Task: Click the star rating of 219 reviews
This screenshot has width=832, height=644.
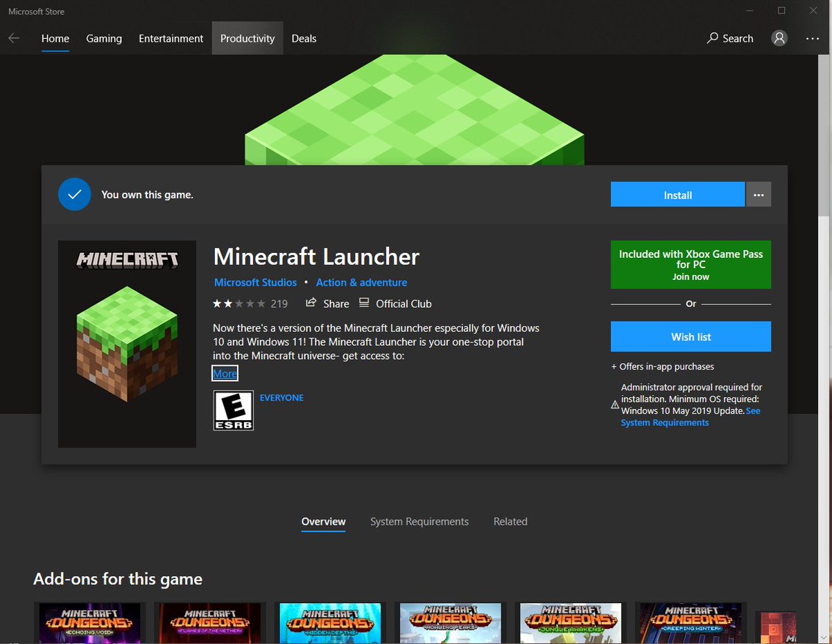Action: [x=250, y=304]
